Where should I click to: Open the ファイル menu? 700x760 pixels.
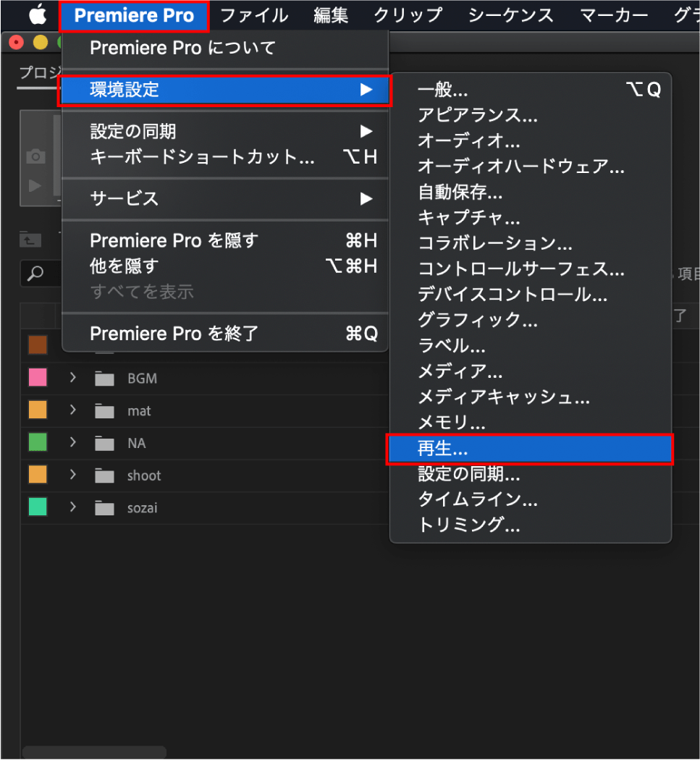pyautogui.click(x=254, y=15)
